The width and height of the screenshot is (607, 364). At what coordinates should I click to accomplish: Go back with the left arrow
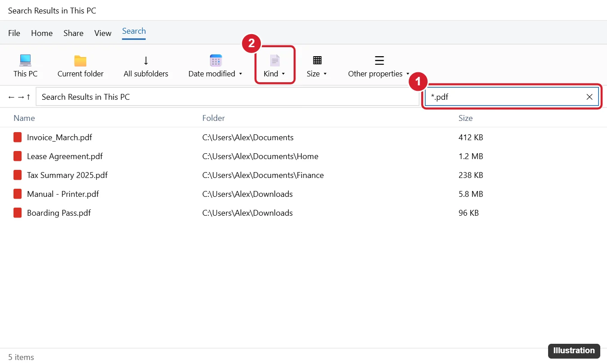coord(12,97)
